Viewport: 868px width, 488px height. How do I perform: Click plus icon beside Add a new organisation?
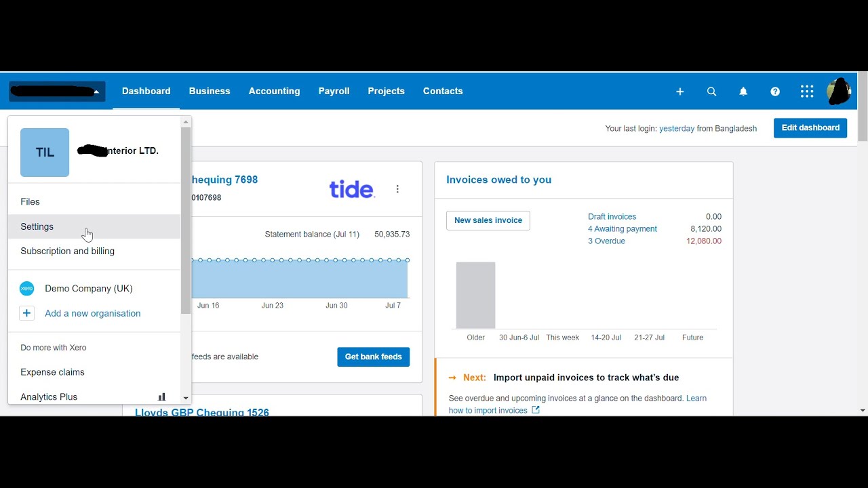(x=27, y=313)
